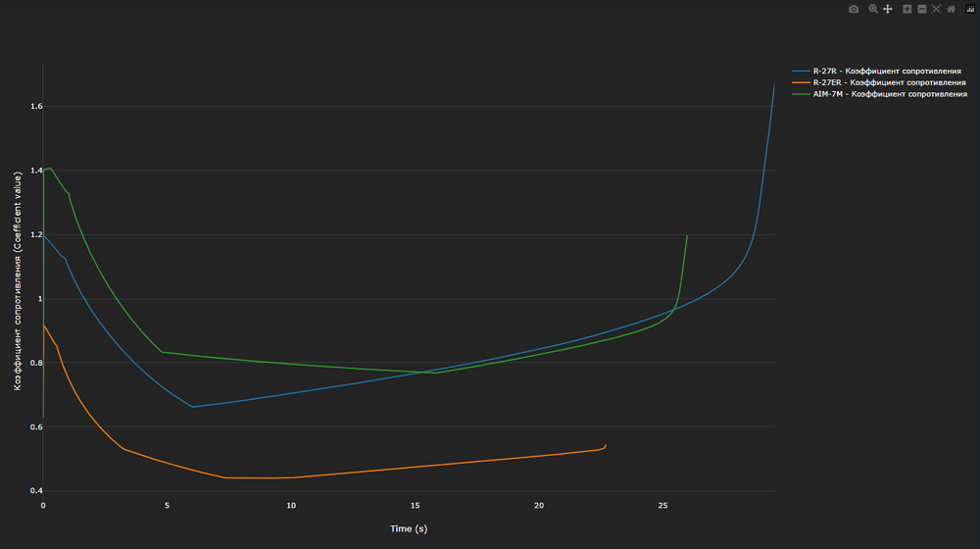Click the Zoom out minus icon
The height and width of the screenshot is (549, 980).
[922, 9]
